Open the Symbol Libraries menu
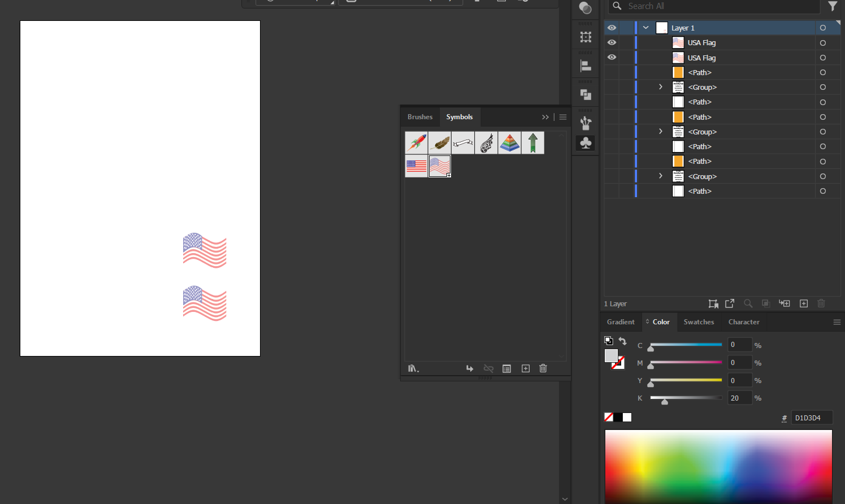 tap(413, 368)
